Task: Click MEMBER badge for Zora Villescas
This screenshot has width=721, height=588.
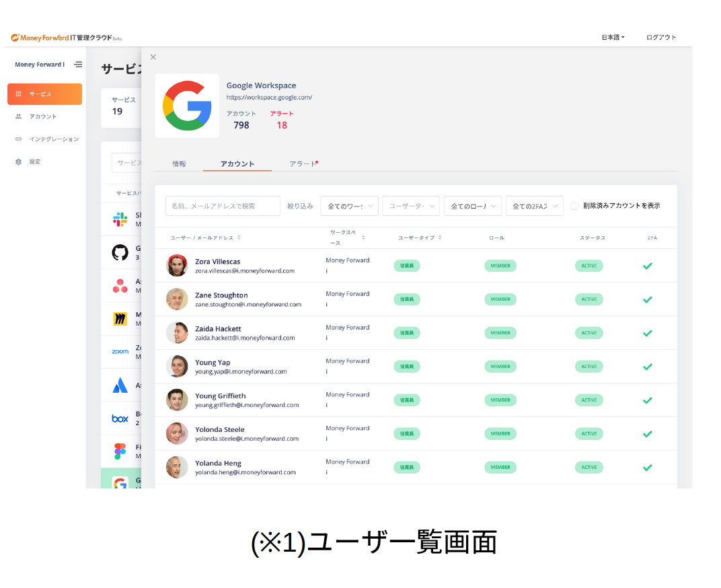Action: [500, 266]
